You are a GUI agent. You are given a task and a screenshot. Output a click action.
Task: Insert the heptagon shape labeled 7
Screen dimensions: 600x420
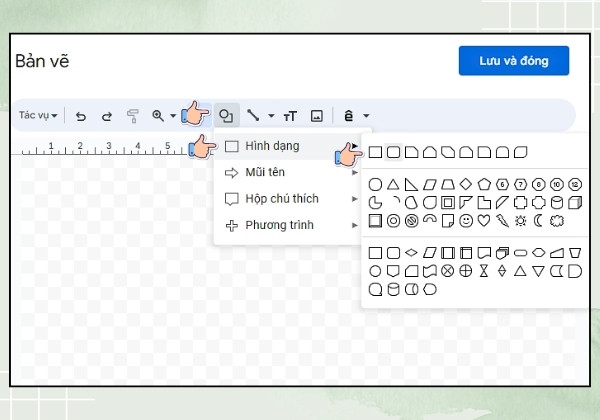click(x=520, y=184)
